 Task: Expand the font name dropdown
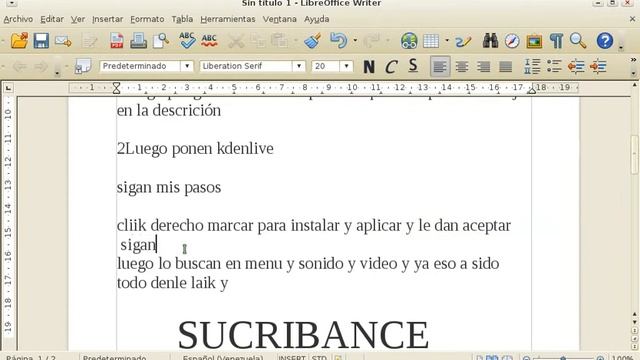click(x=299, y=66)
